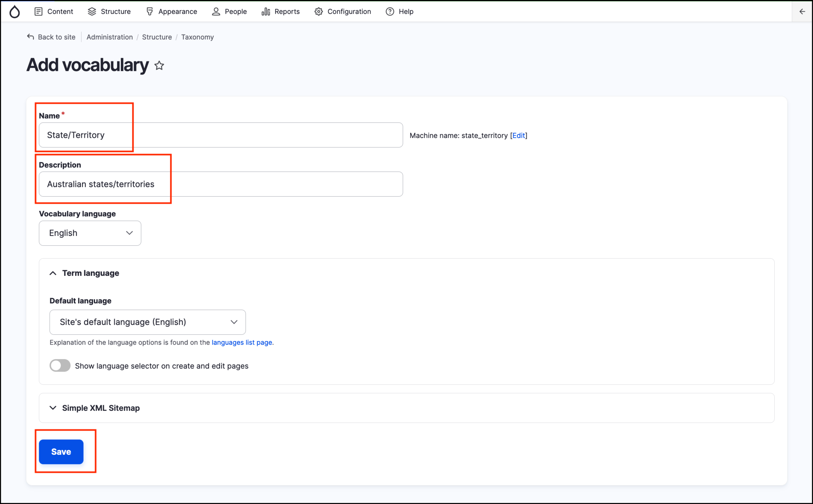
Task: Click the People user icon
Action: 216,12
